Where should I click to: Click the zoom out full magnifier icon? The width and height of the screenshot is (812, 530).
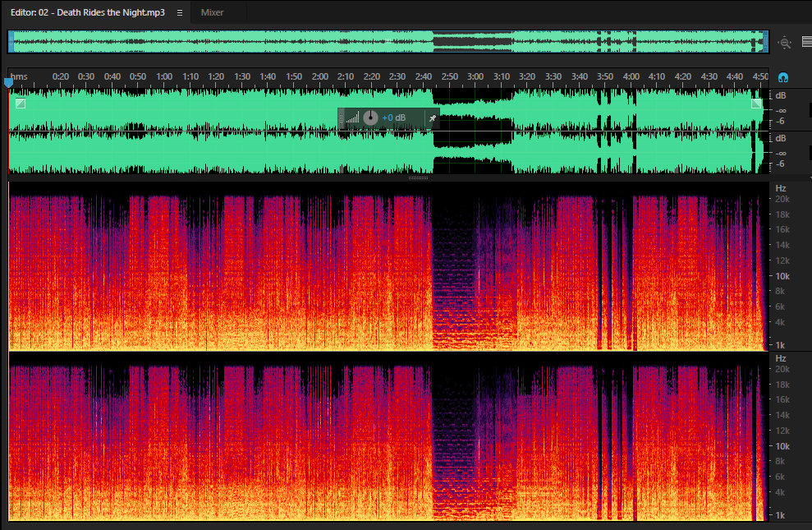tap(785, 43)
